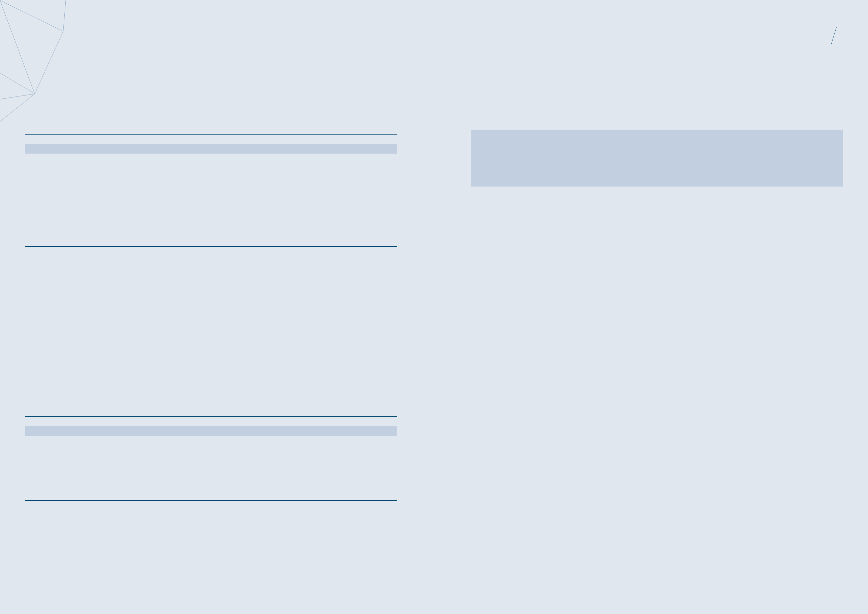868x614 pixels.
Task: Click blank area between upper bar and thick rule
Action: tap(210, 199)
